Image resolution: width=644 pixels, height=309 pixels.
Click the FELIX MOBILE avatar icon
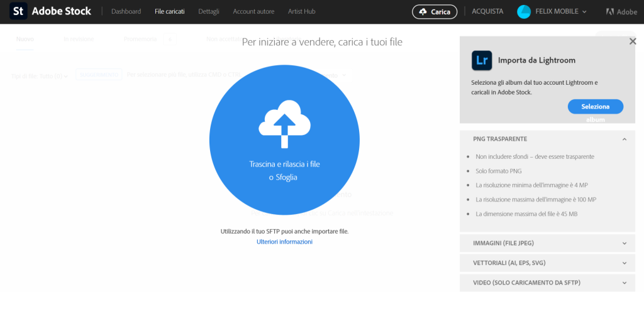click(524, 11)
